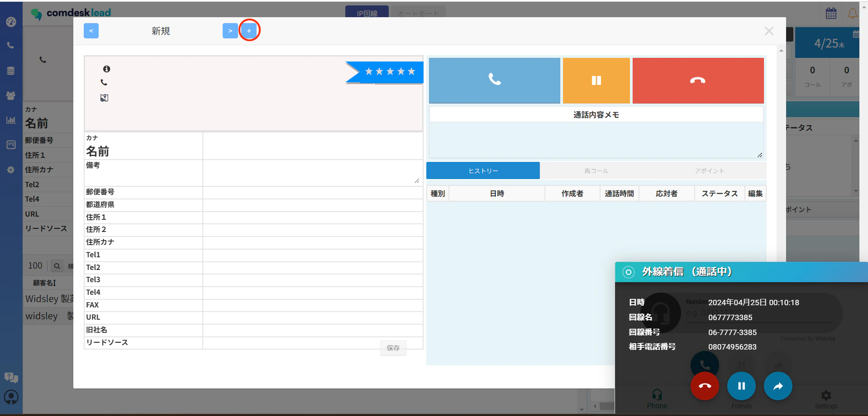Open softphone Settings gear tab
Image resolution: width=868 pixels, height=416 pixels.
(x=826, y=400)
